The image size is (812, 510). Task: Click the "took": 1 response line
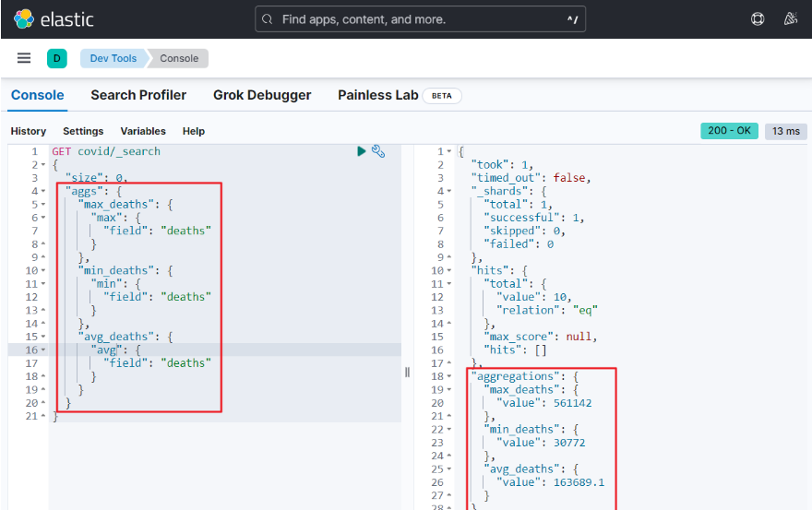(502, 165)
